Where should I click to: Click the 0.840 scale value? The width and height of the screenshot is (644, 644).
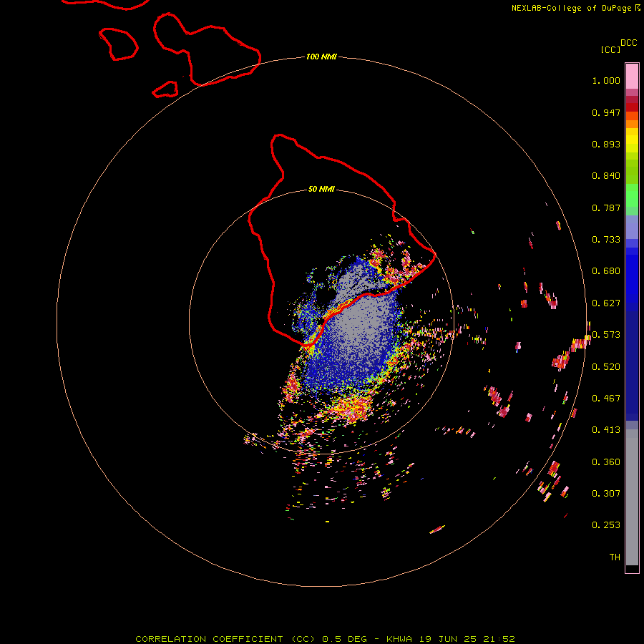[606, 176]
